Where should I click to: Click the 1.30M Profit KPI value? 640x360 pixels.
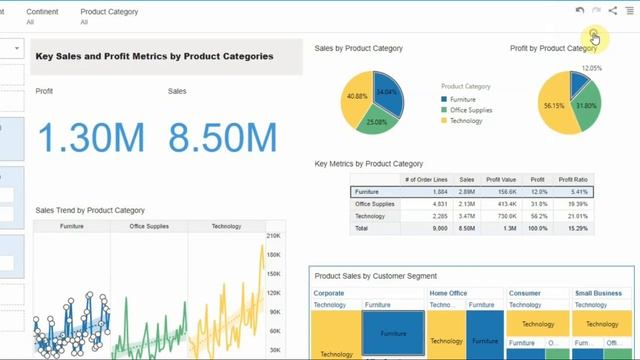point(91,138)
